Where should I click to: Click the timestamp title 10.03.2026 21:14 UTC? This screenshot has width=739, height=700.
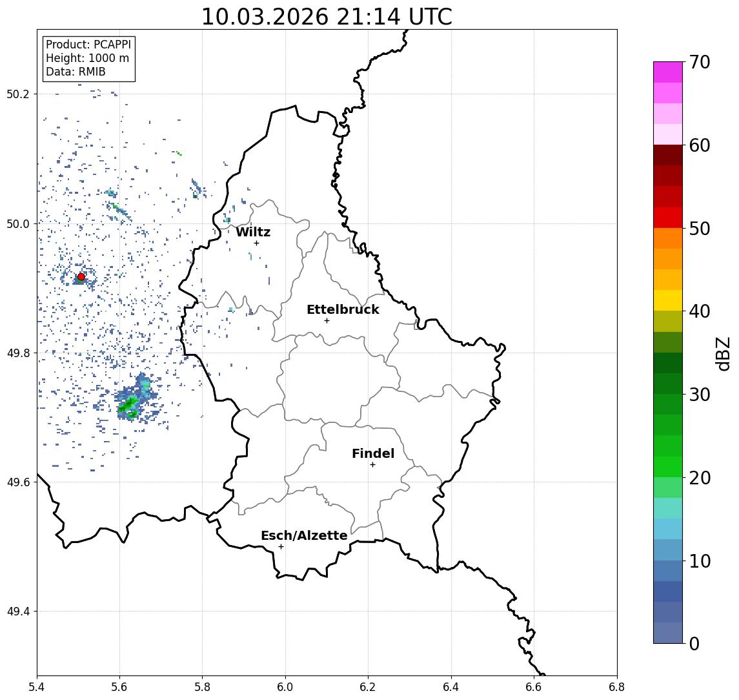327,17
